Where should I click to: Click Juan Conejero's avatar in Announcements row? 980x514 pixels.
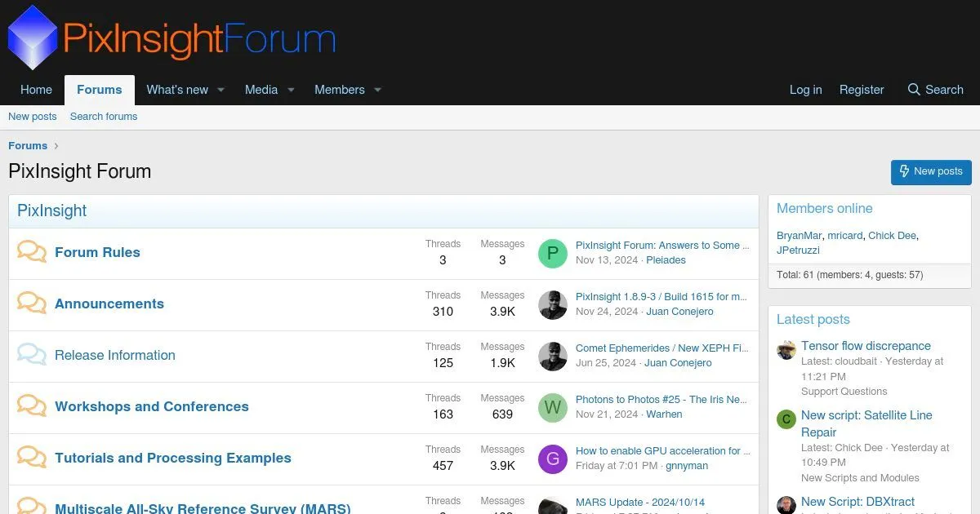553,305
